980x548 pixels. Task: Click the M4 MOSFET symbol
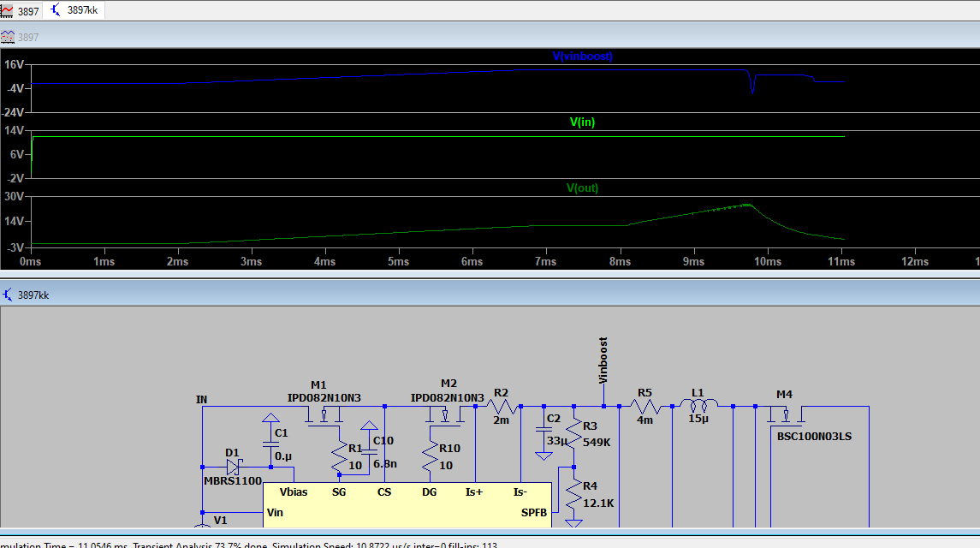coord(785,415)
